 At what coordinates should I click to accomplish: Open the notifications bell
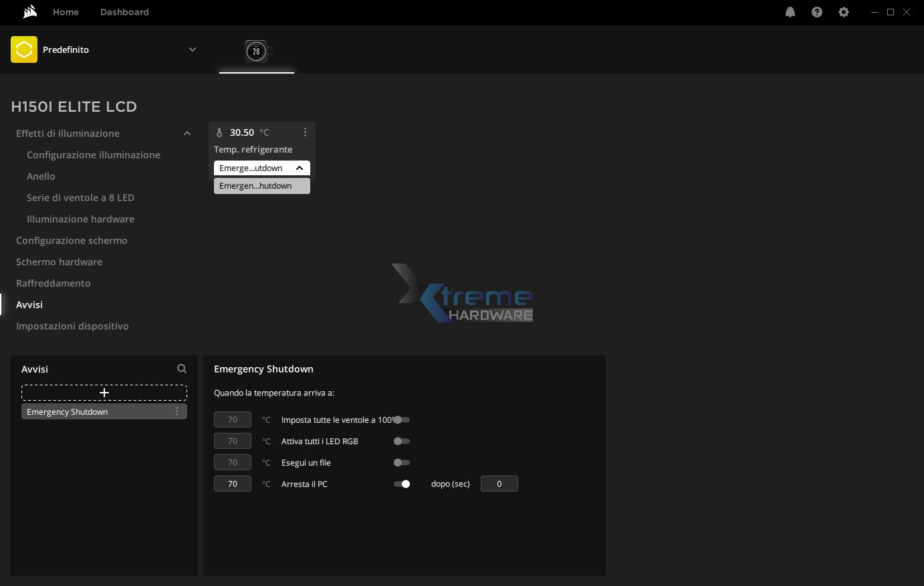790,12
